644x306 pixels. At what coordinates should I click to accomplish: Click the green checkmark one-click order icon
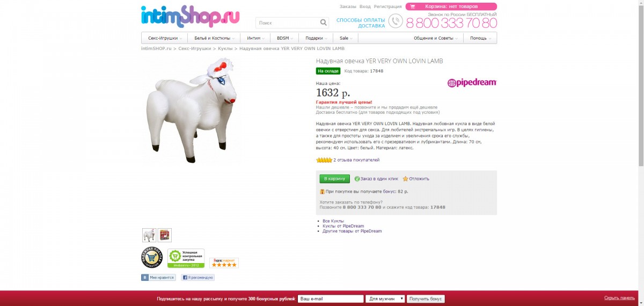357,179
